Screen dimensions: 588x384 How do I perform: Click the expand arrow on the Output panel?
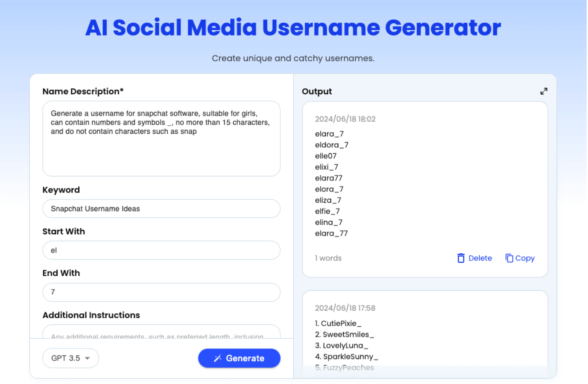[x=544, y=91]
